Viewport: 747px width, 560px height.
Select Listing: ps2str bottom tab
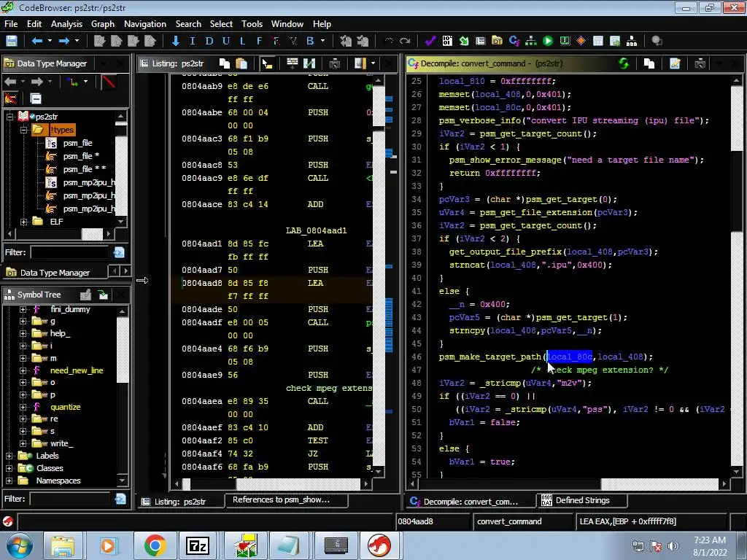coord(180,502)
